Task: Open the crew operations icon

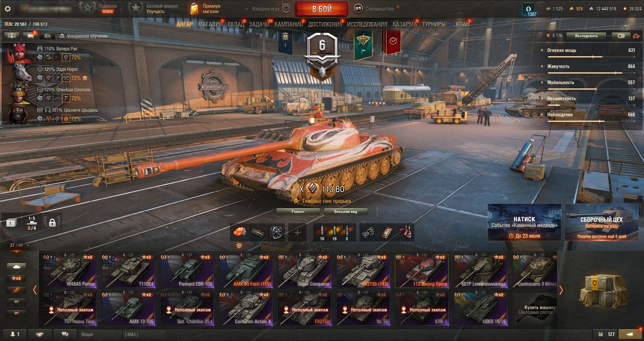Action: [x=11, y=36]
